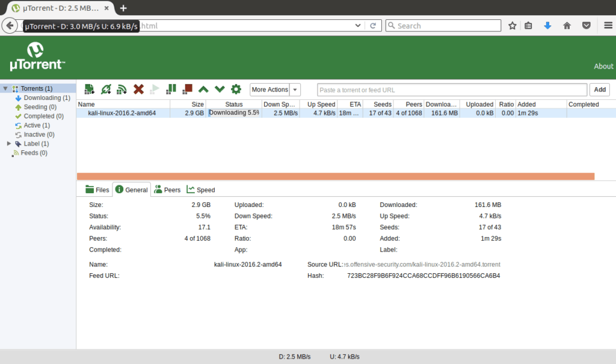The height and width of the screenshot is (364, 616).
Task: Select Downloading (1) in sidebar
Action: 47,97
